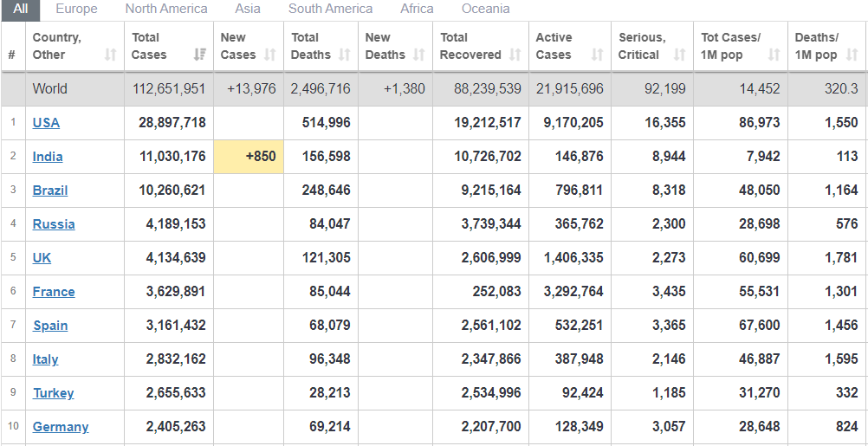The height and width of the screenshot is (446, 868).
Task: Click the World total cases cell
Action: (x=169, y=89)
